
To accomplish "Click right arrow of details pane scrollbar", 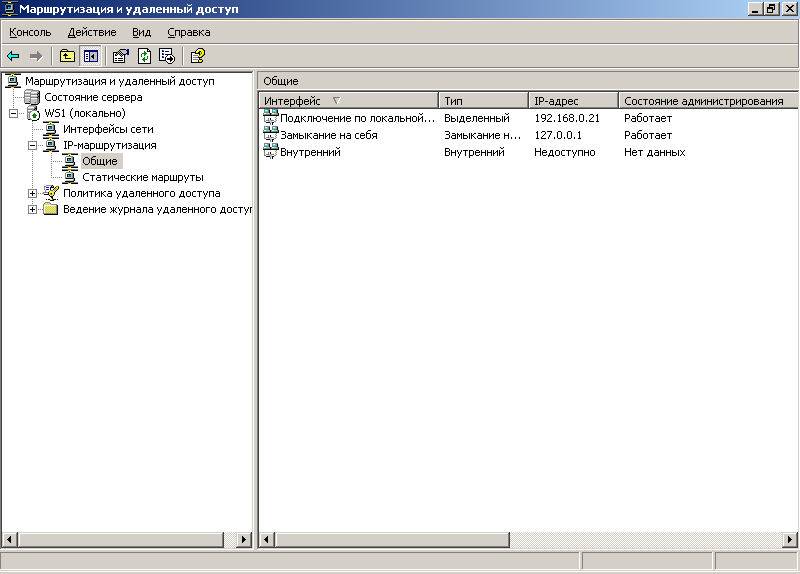I will (x=790, y=539).
